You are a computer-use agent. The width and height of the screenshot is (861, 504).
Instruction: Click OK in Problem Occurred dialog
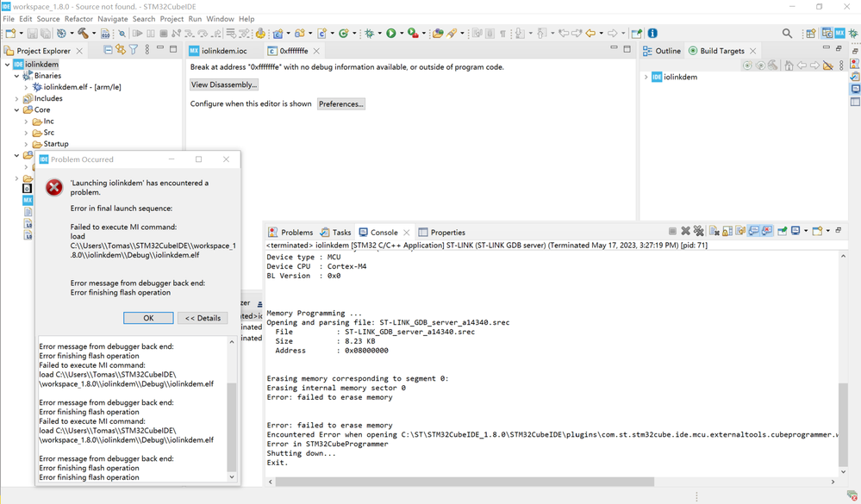point(148,318)
